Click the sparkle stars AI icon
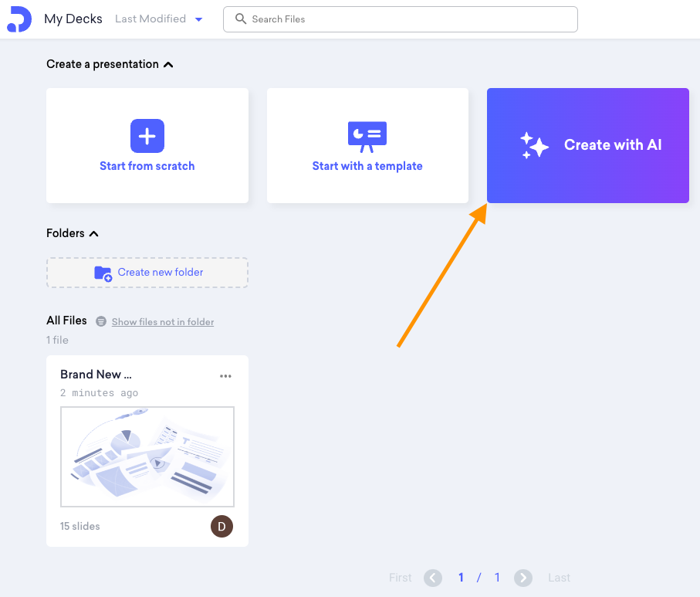700x597 pixels. (x=534, y=145)
